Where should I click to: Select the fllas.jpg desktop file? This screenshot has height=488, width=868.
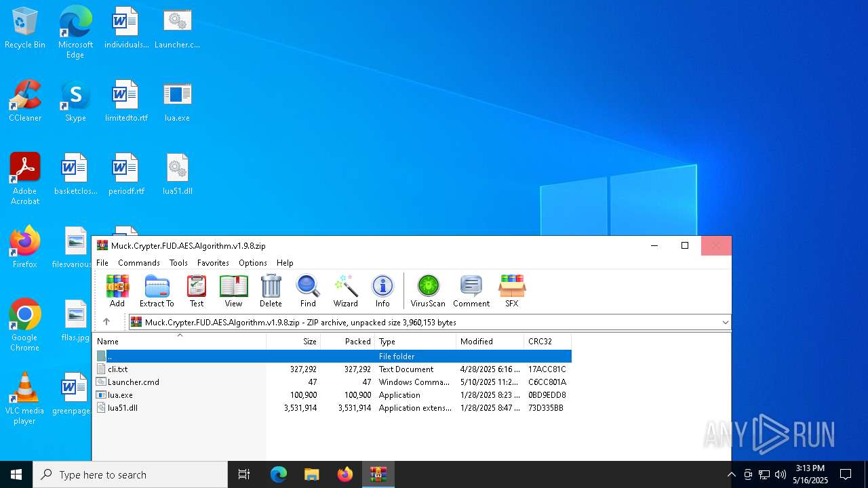[x=75, y=321]
